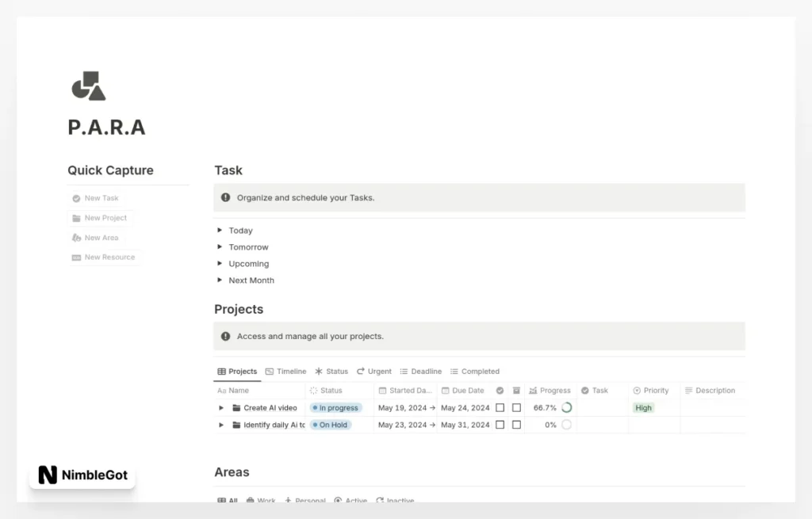Image resolution: width=812 pixels, height=519 pixels.
Task: Switch to the Timeline view tab
Action: pyautogui.click(x=285, y=371)
